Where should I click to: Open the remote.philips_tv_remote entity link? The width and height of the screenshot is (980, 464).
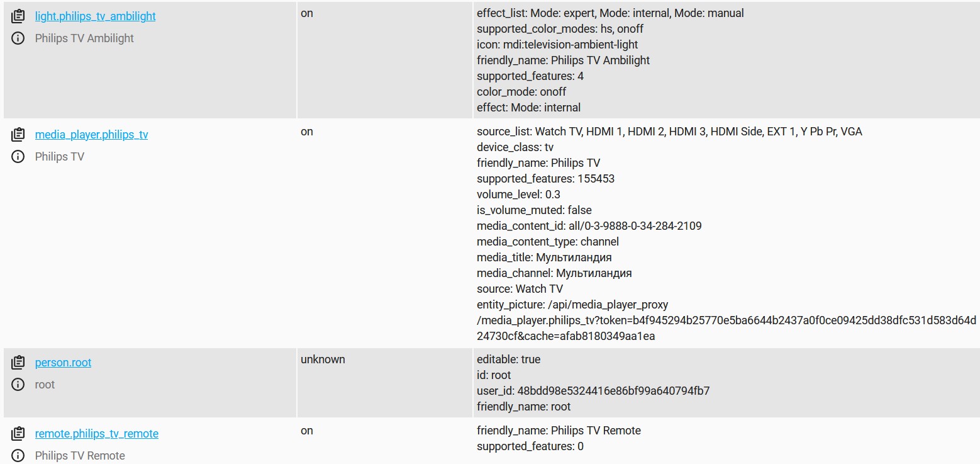(x=96, y=433)
